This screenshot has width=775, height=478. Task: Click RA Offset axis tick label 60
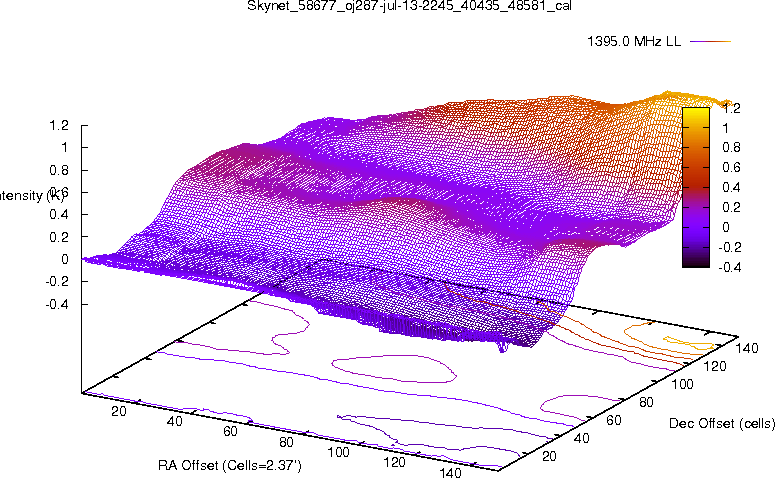pyautogui.click(x=230, y=431)
